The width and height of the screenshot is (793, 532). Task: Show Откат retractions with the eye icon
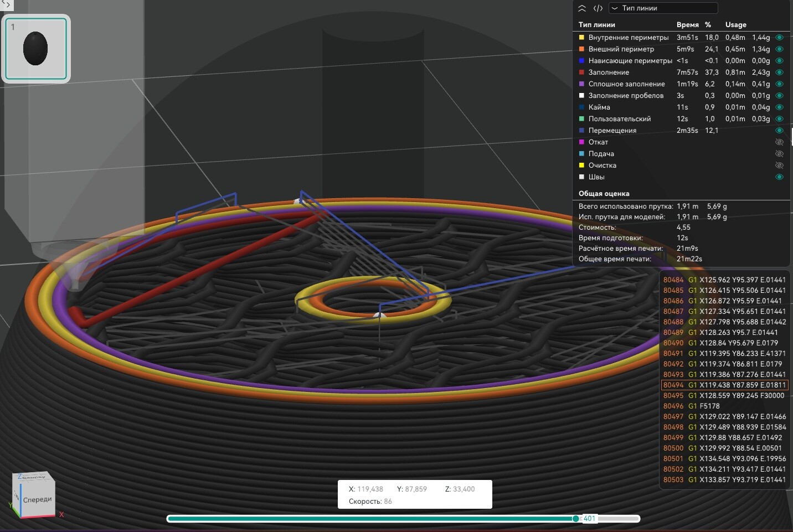tap(779, 142)
